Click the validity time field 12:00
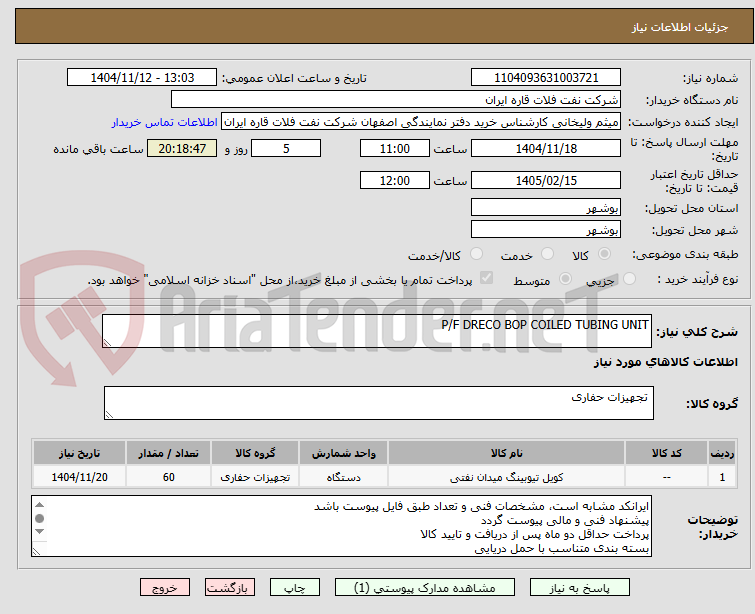This screenshot has width=755, height=614. point(394,180)
